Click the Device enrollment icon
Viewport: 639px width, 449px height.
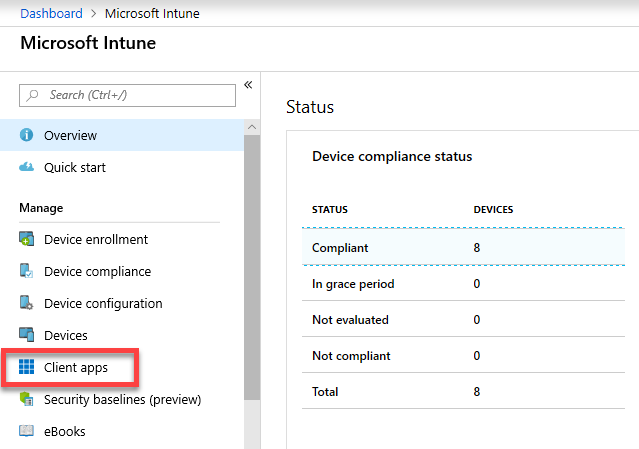pyautogui.click(x=27, y=240)
